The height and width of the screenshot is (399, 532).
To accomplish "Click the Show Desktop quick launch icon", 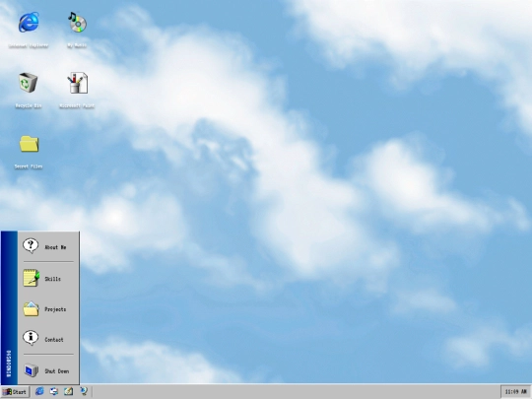I will [54, 391].
